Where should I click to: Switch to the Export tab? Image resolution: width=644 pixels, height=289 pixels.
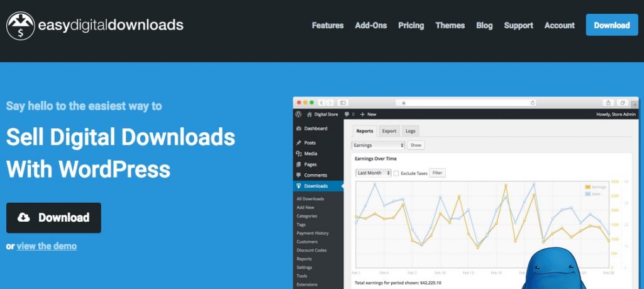[389, 131]
